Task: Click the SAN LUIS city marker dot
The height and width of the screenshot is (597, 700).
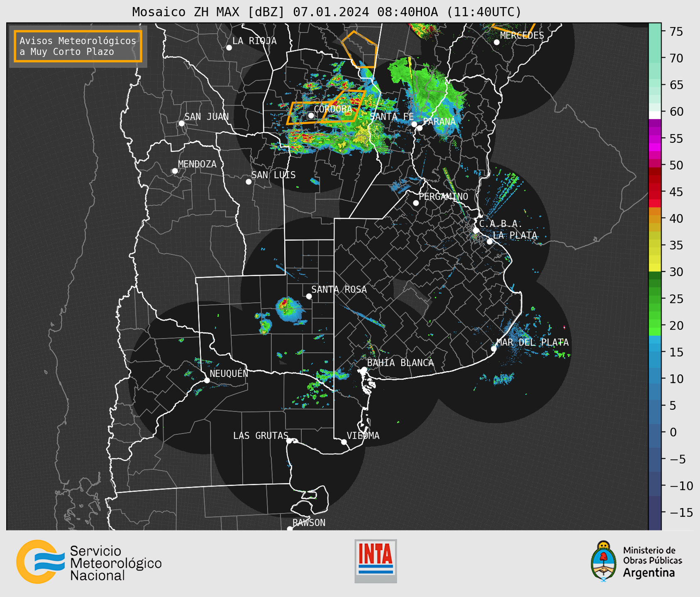Action: [249, 182]
